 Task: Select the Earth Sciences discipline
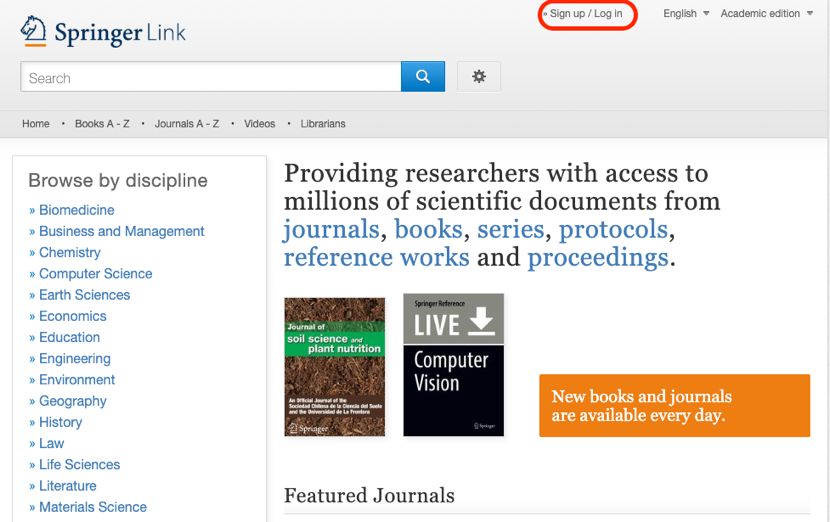pos(84,295)
